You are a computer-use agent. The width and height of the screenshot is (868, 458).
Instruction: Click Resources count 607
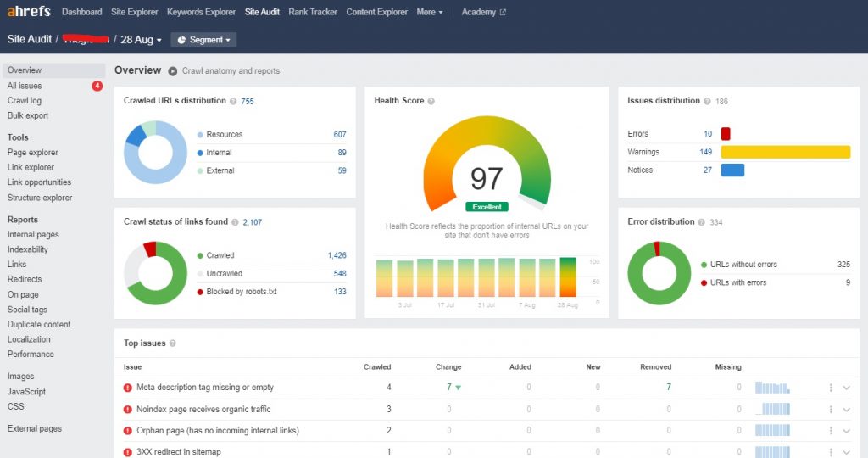340,135
